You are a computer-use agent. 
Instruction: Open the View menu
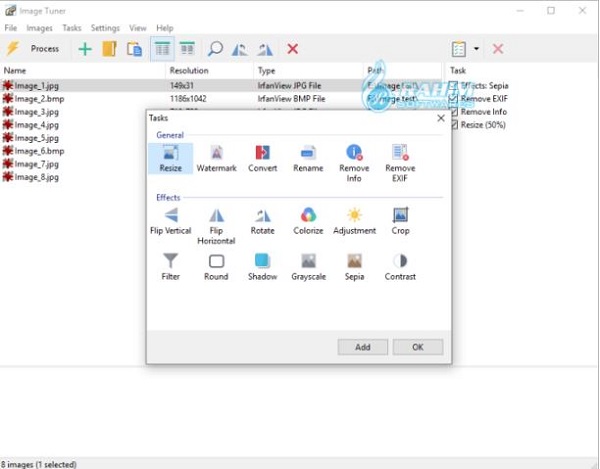click(138, 28)
